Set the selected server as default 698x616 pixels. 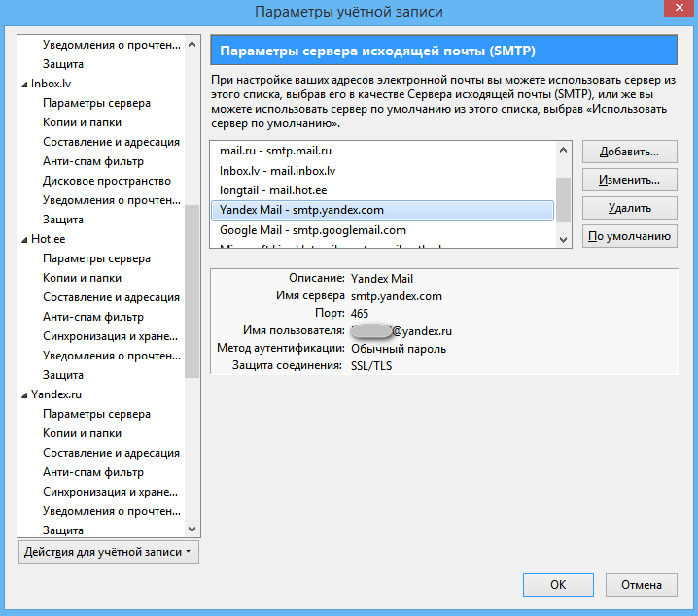click(x=629, y=236)
